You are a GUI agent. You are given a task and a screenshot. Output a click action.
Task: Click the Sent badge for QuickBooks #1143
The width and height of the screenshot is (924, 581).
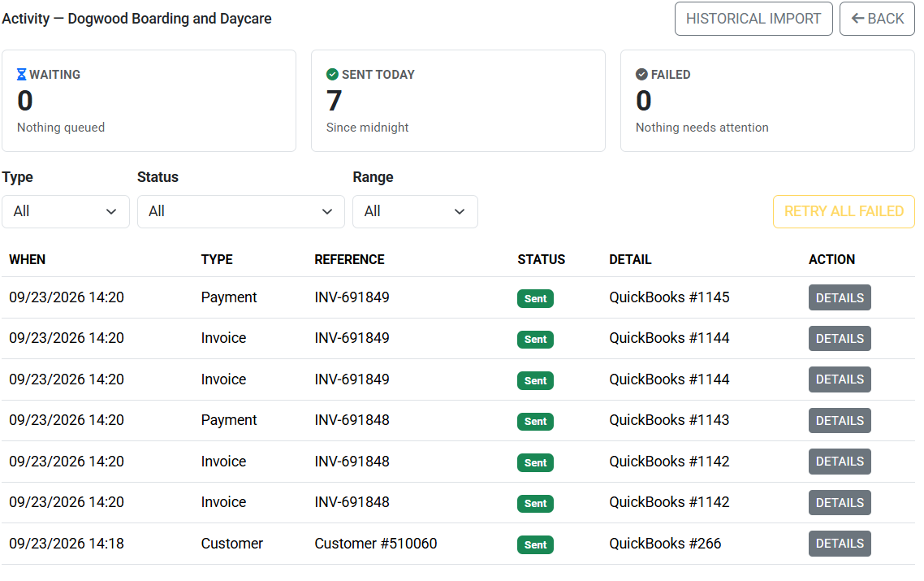click(535, 422)
